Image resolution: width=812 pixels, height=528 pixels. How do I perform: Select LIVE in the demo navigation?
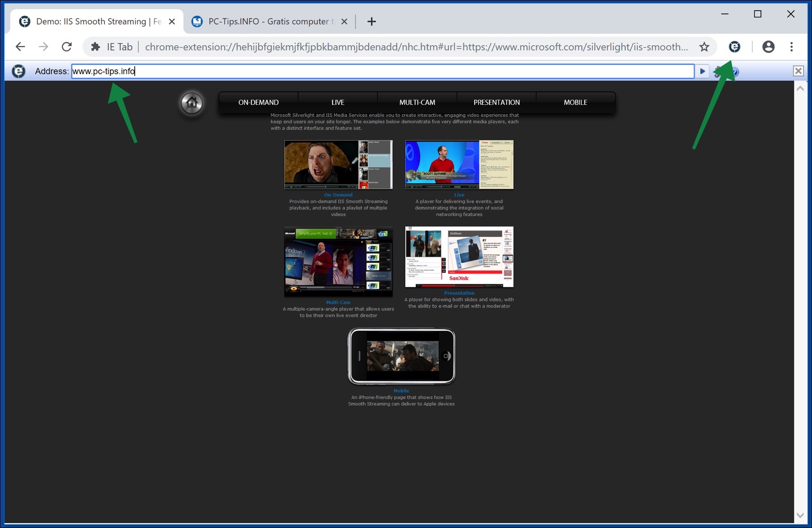point(338,102)
